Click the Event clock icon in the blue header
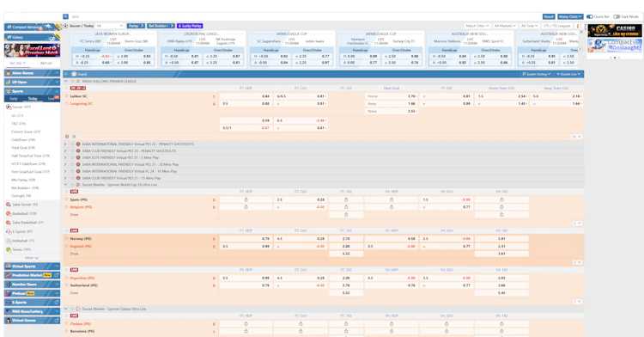The height and width of the screenshot is (337, 644). [75, 74]
